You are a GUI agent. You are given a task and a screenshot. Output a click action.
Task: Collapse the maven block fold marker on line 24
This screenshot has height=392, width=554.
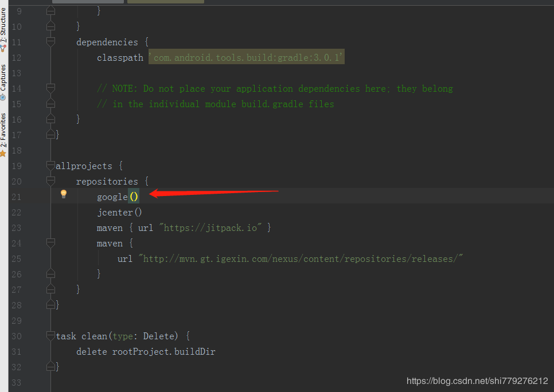pyautogui.click(x=50, y=243)
